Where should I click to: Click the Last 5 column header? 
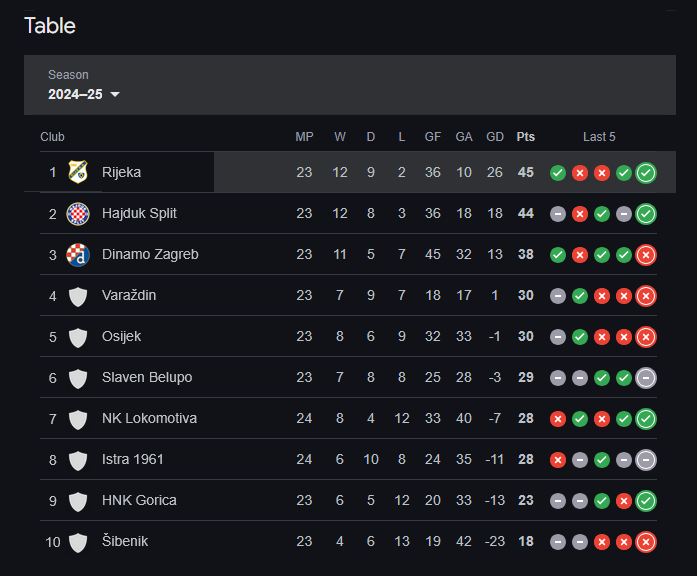pos(599,137)
